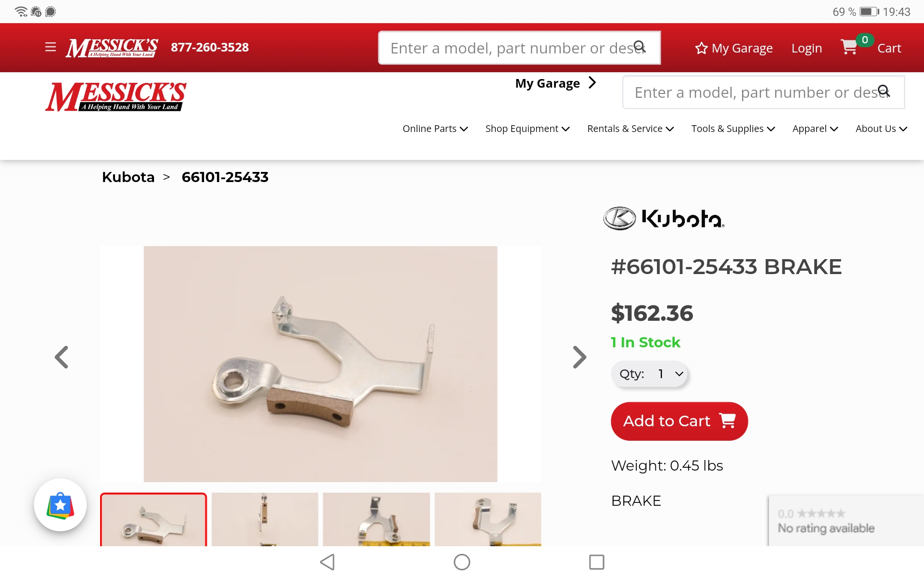Click the My Garage star icon
Screen dimensions: 924x578
coord(701,48)
